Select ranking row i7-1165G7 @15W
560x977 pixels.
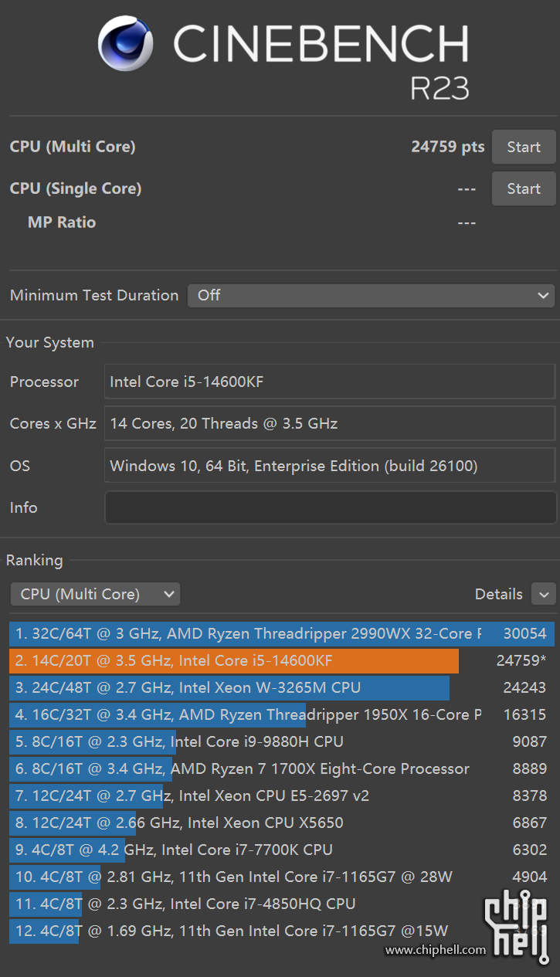click(x=282, y=931)
